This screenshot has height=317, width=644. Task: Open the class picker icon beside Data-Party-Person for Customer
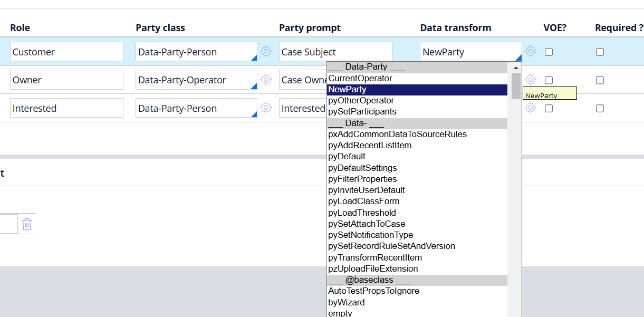[x=266, y=51]
